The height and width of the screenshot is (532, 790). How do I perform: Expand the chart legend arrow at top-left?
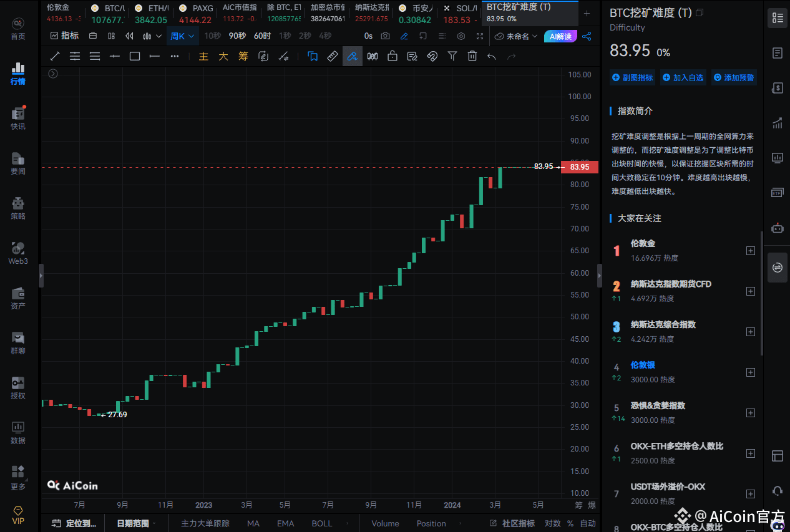pyautogui.click(x=53, y=74)
